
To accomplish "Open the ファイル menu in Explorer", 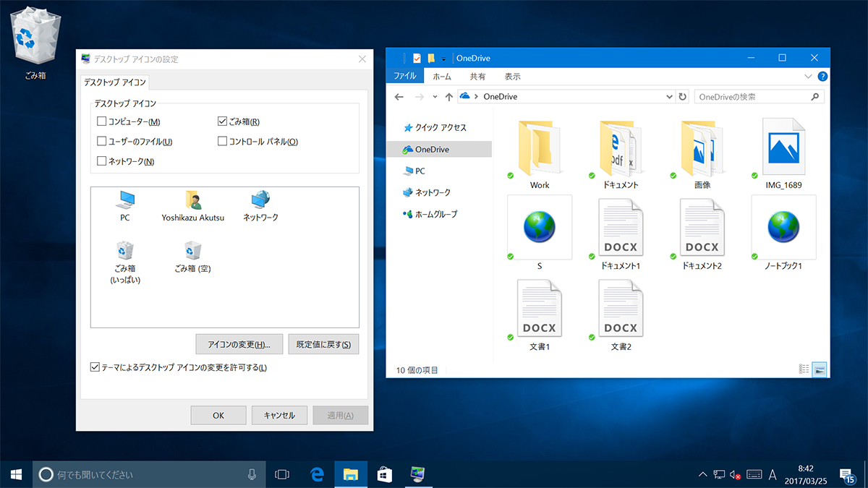I will coord(404,75).
